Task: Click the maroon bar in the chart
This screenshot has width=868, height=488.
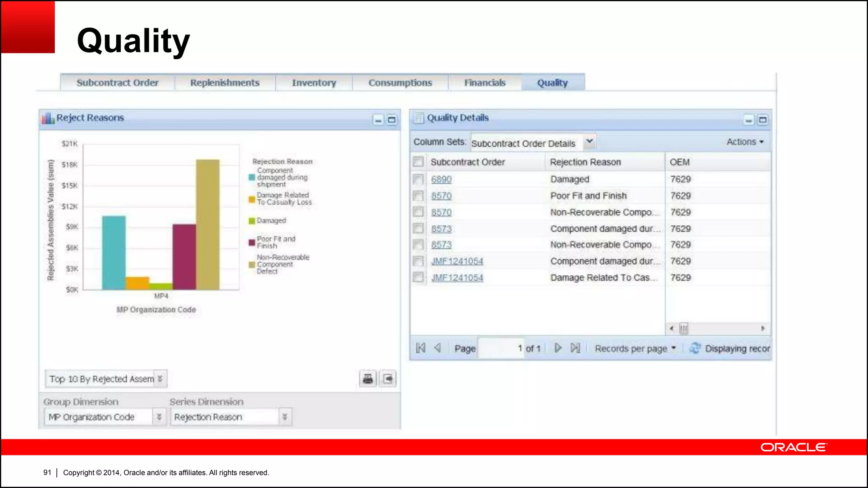Action: pyautogui.click(x=184, y=257)
